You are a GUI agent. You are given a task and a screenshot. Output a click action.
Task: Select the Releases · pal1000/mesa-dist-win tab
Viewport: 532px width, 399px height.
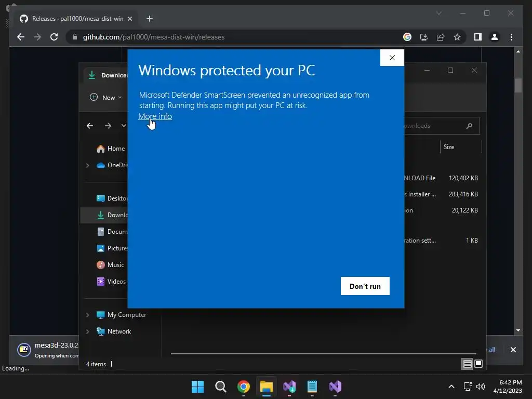click(x=76, y=19)
